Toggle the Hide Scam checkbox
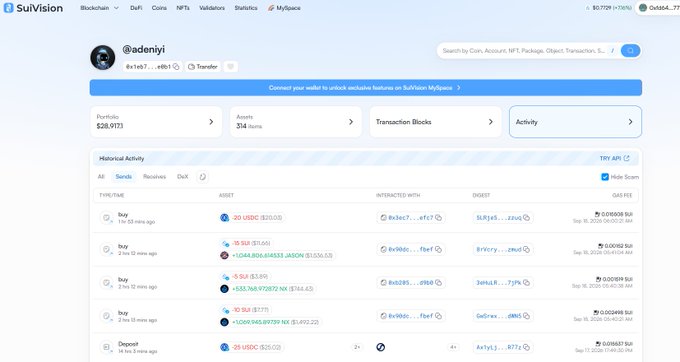The height and width of the screenshot is (362, 680). click(605, 177)
